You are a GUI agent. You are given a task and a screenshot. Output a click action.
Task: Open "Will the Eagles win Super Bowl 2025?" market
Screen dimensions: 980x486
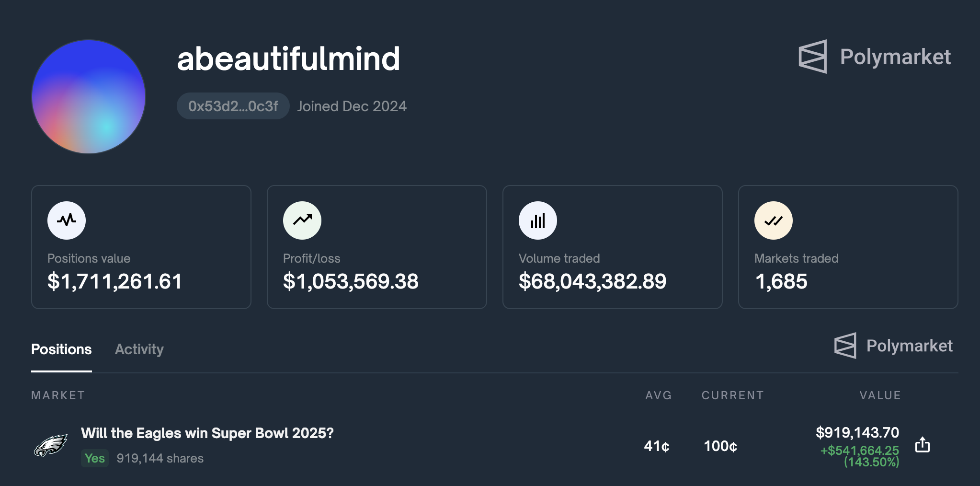pos(207,433)
